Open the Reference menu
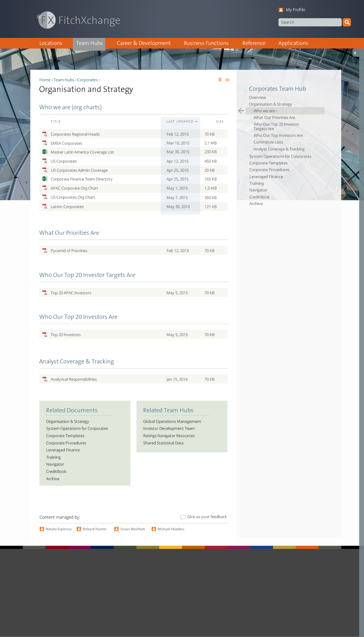364x637 pixels. coord(254,43)
